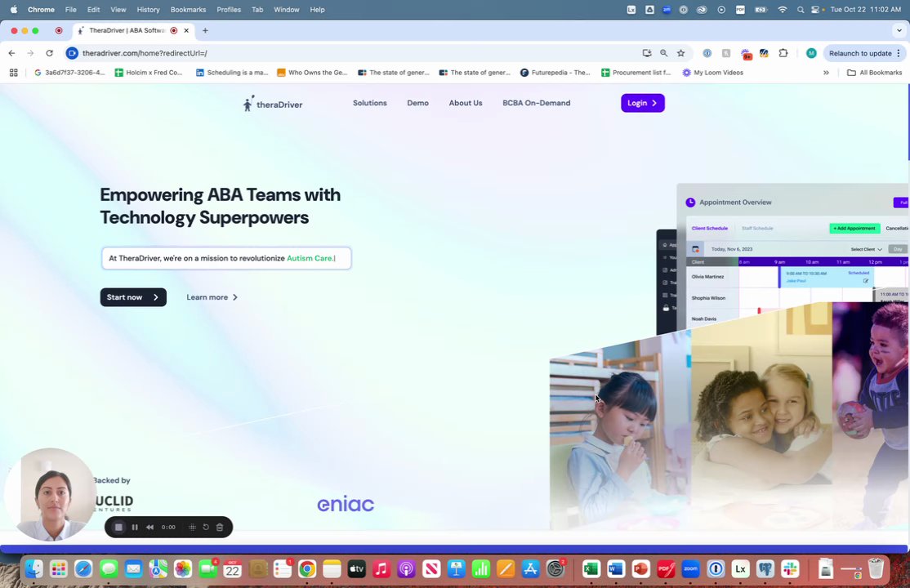Open the My Loom Videos bookmark

pyautogui.click(x=712, y=73)
